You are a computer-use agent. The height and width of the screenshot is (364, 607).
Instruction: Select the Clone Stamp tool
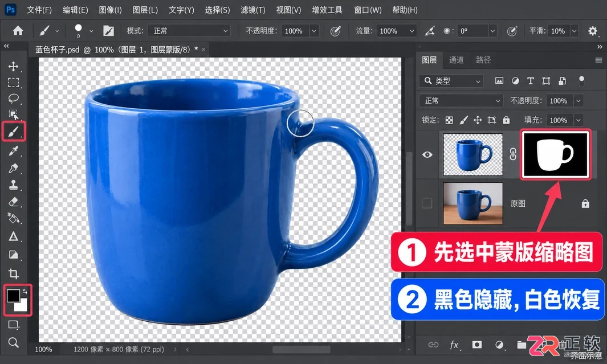(14, 185)
